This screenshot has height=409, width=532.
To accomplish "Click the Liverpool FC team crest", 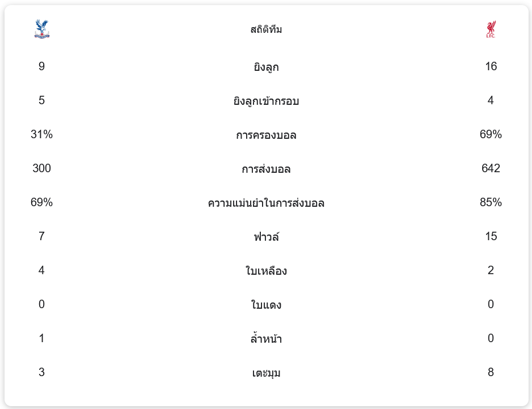I will (491, 29).
